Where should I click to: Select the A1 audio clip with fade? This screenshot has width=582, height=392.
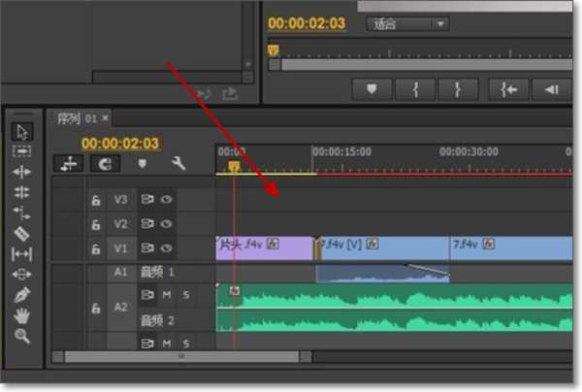coord(383,274)
